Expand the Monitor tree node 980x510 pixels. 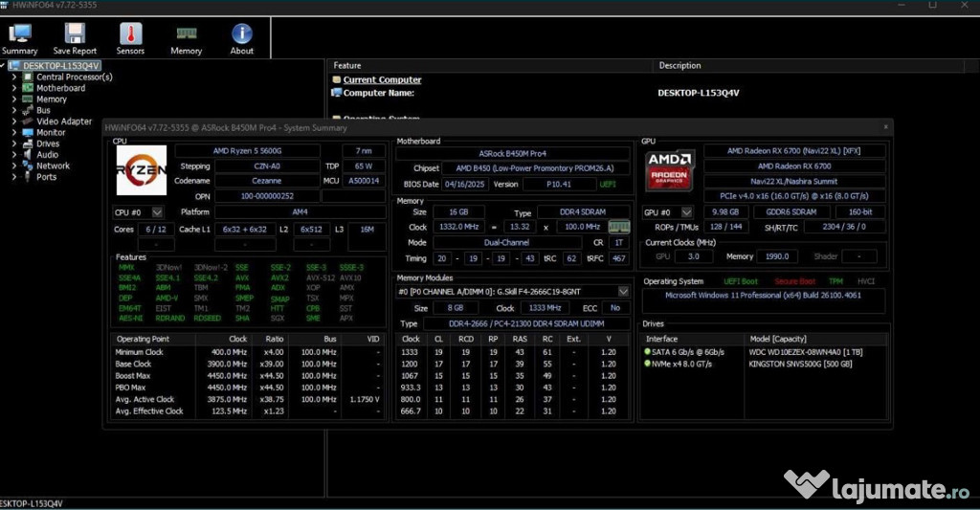pos(13,132)
